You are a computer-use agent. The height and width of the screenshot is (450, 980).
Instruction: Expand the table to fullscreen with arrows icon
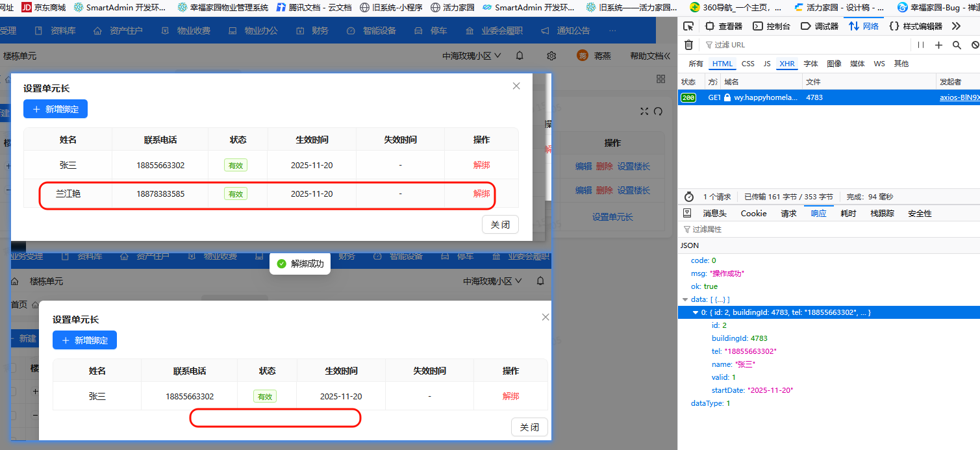(x=644, y=111)
